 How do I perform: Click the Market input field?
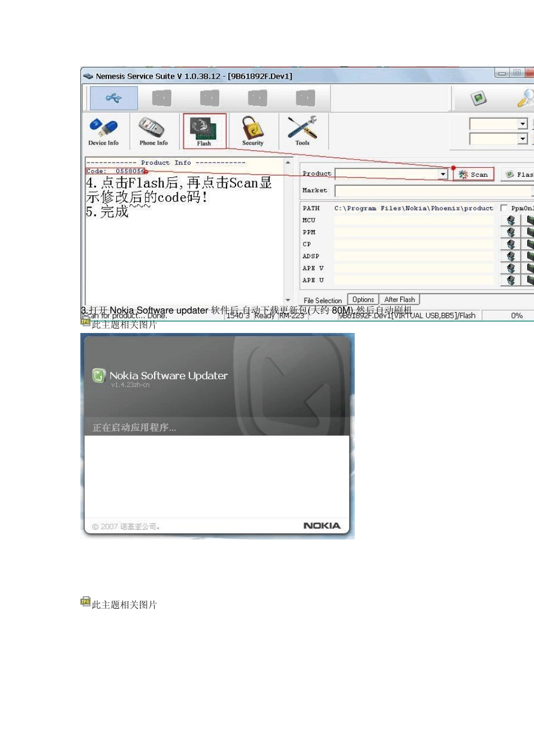coord(434,191)
